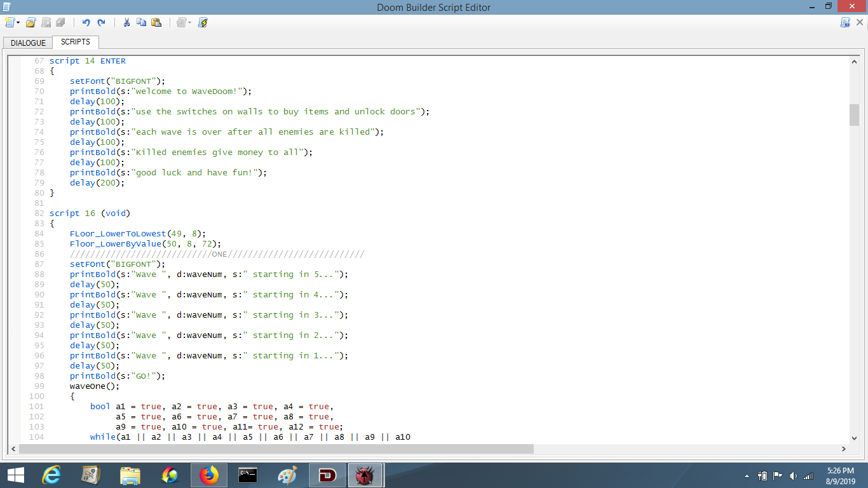The width and height of the screenshot is (868, 488).
Task: Paste with the clipboard icon
Action: point(156,22)
